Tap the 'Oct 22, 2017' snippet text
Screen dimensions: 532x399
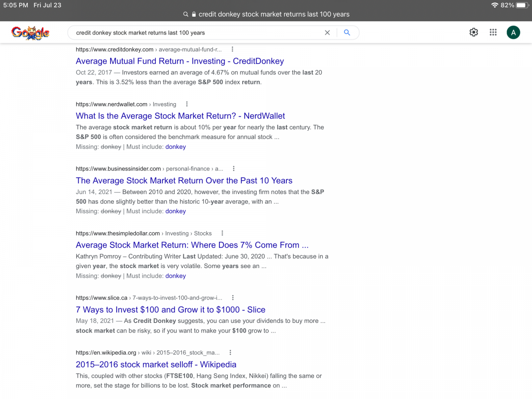pos(94,72)
